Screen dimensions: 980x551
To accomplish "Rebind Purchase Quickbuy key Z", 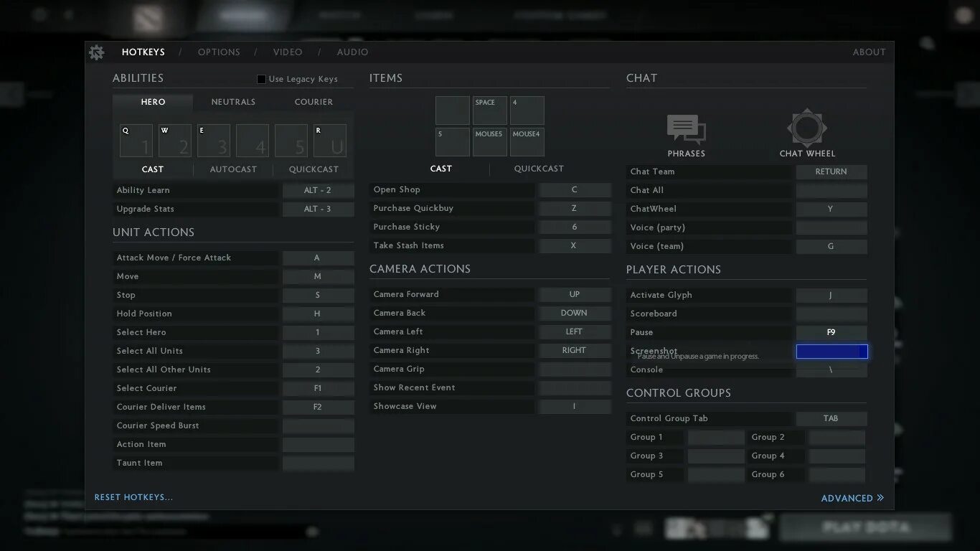I will pyautogui.click(x=575, y=208).
